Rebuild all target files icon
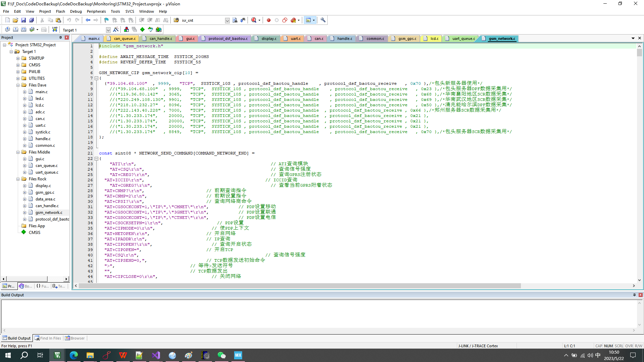This screenshot has width=644, height=362. tap(23, 29)
